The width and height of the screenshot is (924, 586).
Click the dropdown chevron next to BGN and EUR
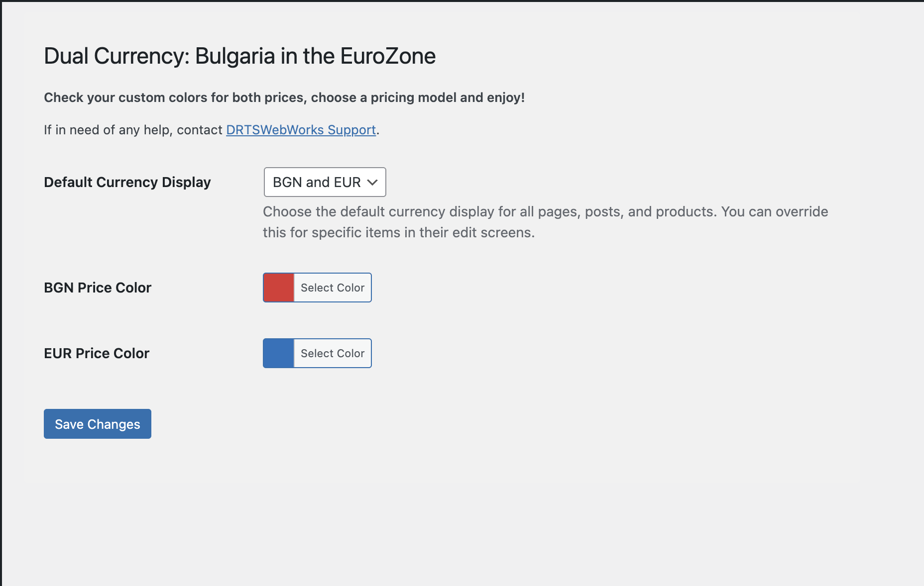point(372,182)
